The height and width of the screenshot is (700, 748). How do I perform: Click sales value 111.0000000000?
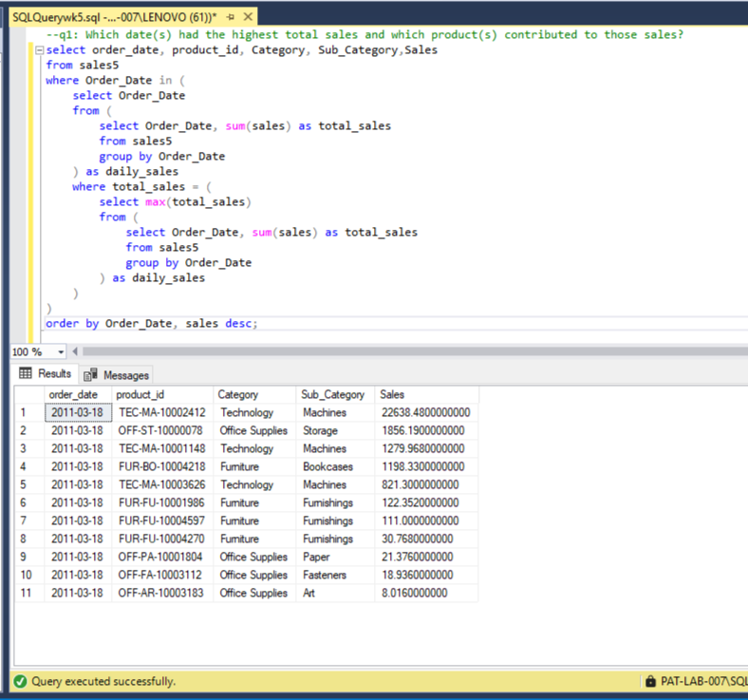tap(426, 520)
